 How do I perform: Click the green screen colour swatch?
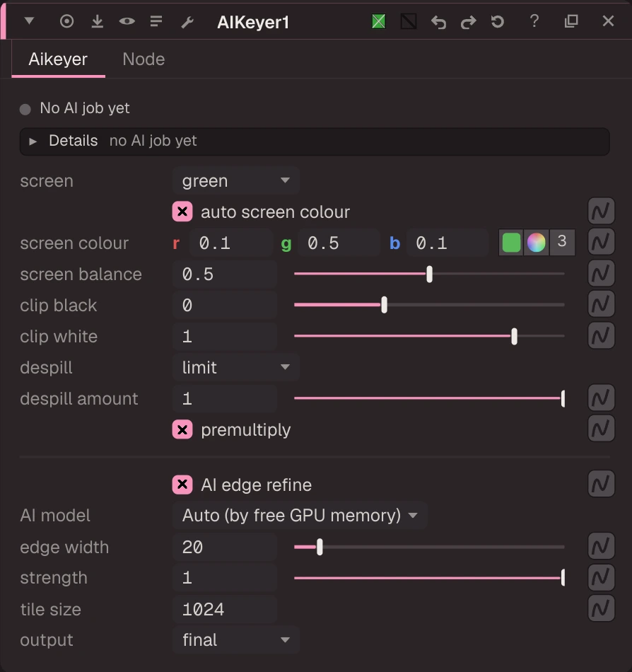point(511,243)
